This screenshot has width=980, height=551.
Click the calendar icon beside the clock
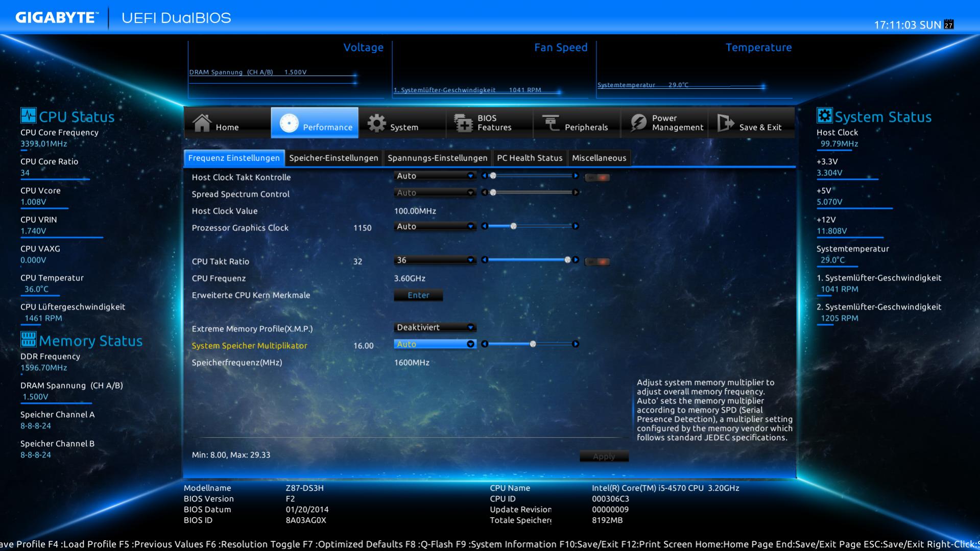tap(949, 25)
